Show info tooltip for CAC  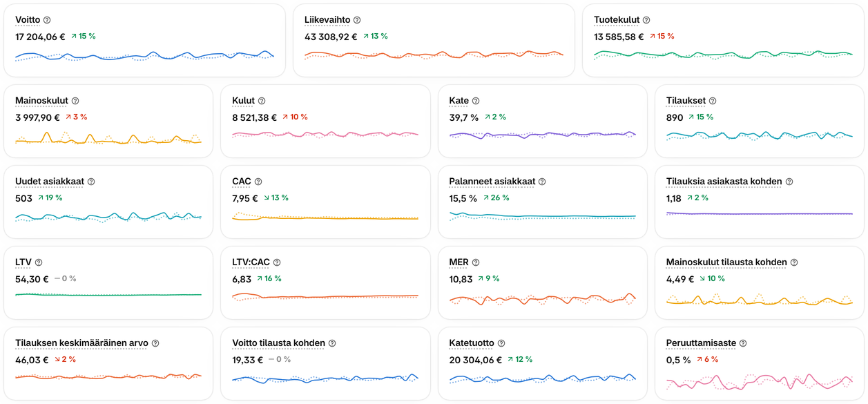pyautogui.click(x=258, y=182)
